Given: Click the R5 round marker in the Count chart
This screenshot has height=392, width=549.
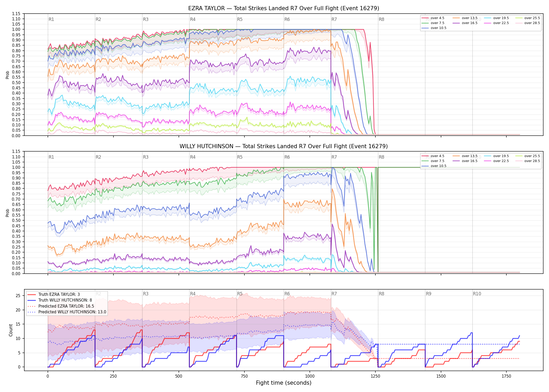Looking at the screenshot, I should click(x=240, y=294).
